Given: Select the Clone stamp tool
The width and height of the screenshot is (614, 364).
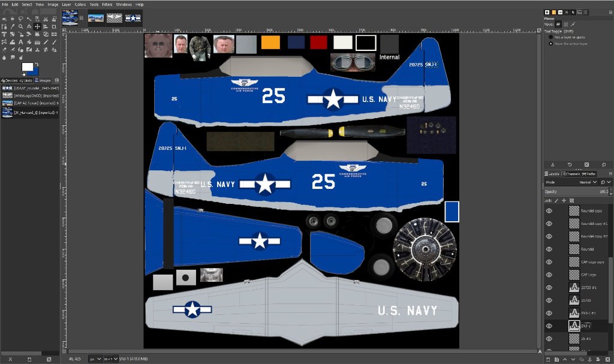Looking at the screenshot, I should click(37, 50).
